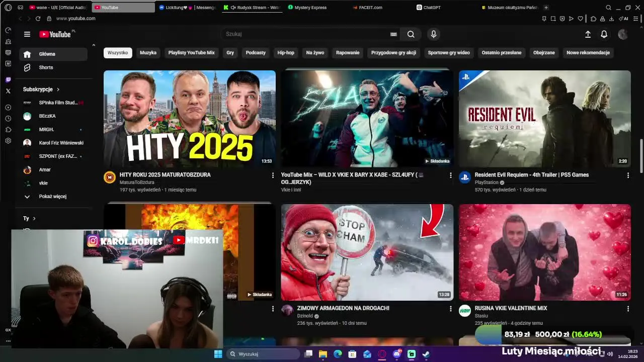Open a new browser tab
644x362 pixels.
pyautogui.click(x=546, y=8)
